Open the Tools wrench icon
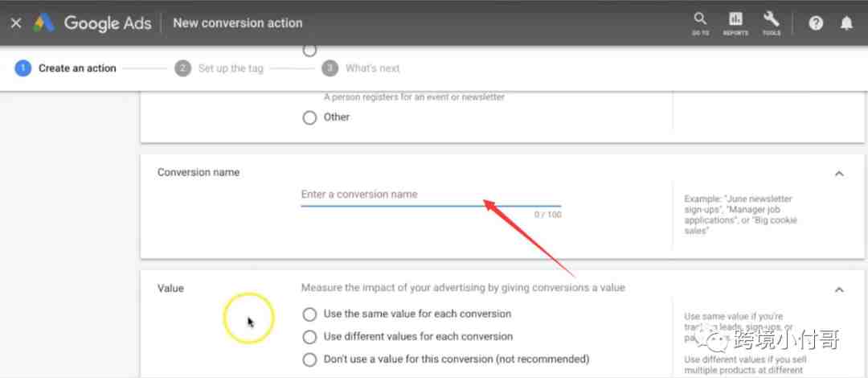Viewport: 868px width, 378px height. pos(771,24)
